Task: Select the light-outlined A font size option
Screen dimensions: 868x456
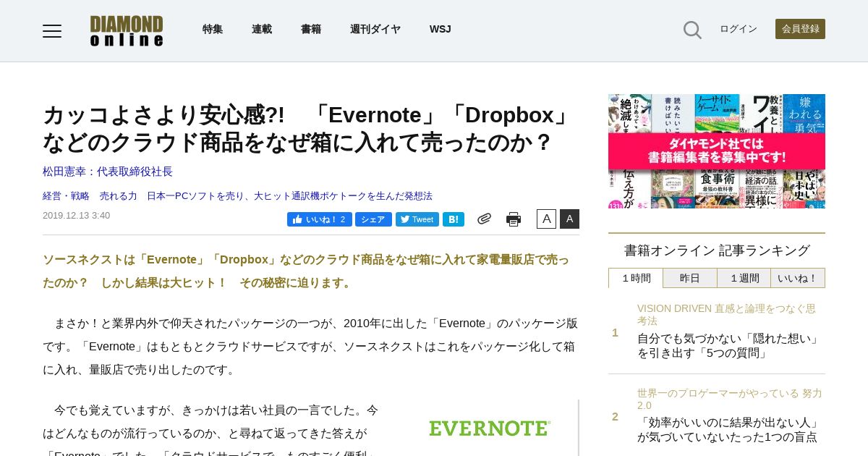Action: pyautogui.click(x=546, y=219)
